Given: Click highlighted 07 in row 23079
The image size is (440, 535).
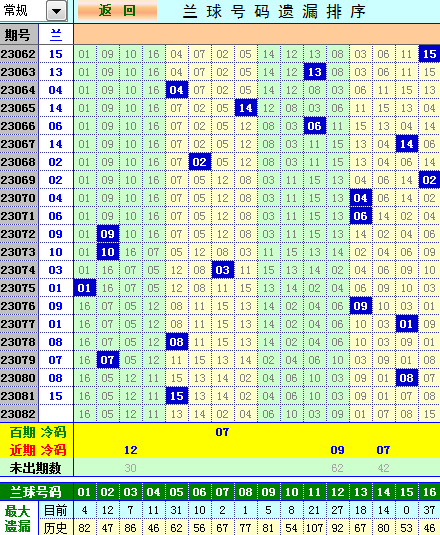Looking at the screenshot, I should tap(107, 360).
